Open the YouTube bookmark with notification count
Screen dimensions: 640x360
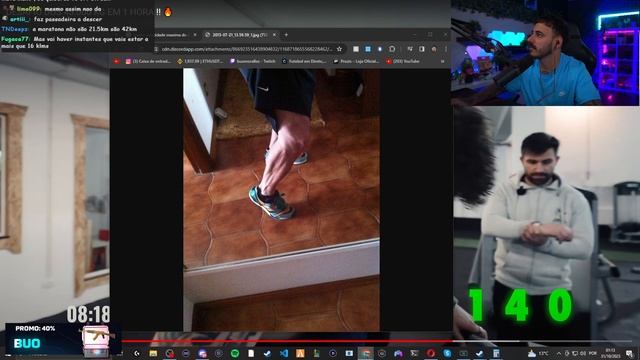click(403, 61)
